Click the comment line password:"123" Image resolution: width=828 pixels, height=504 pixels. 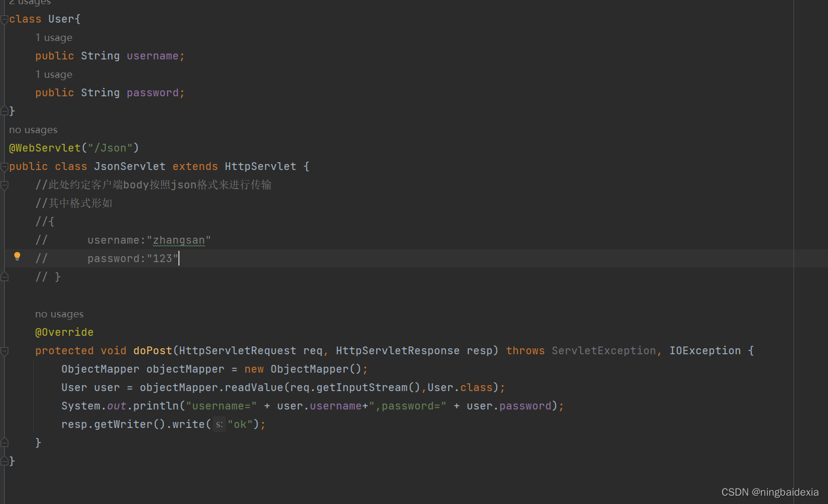tap(107, 259)
